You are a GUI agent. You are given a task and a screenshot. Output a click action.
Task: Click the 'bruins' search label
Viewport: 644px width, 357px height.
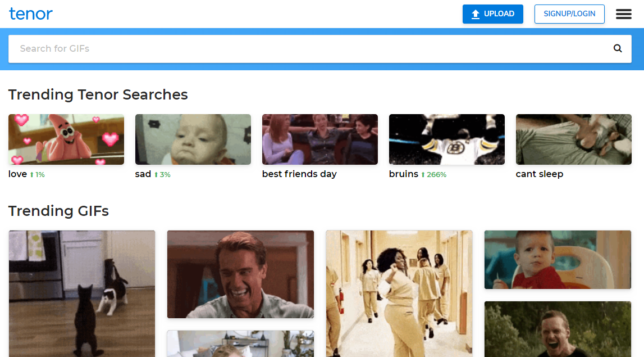coord(403,174)
